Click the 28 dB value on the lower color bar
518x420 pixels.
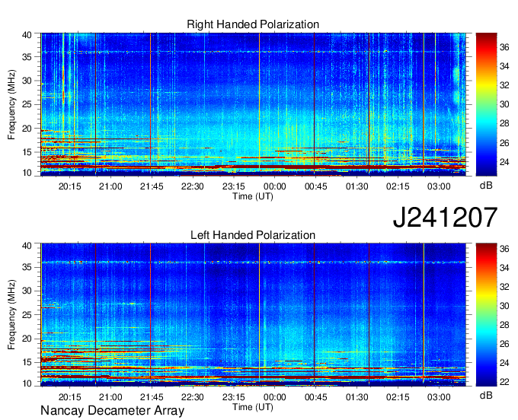(504, 325)
